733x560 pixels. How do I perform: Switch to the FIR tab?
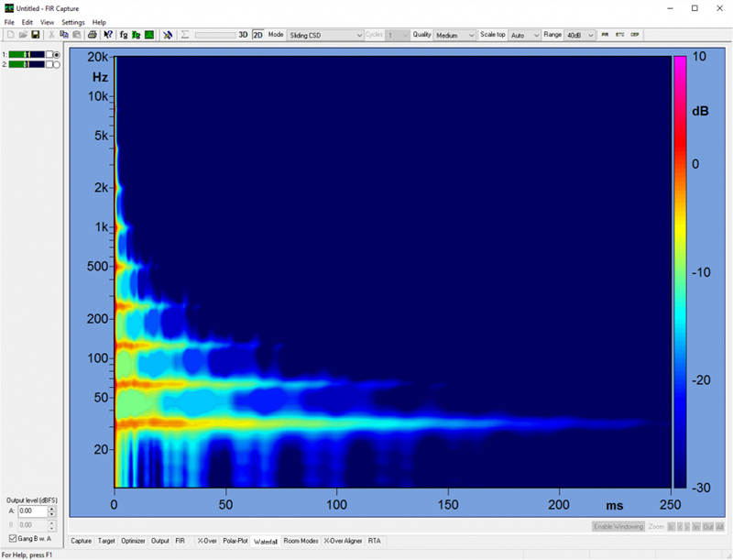click(180, 541)
